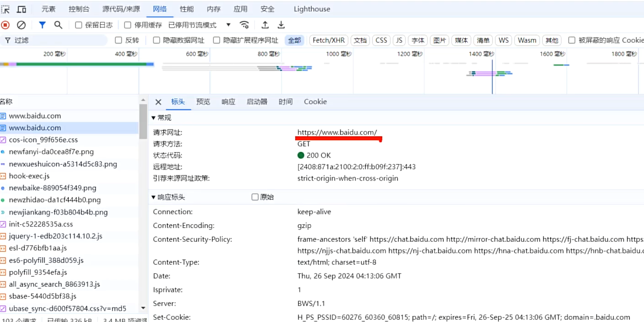
Task: Filter requests by WS type
Action: [504, 40]
